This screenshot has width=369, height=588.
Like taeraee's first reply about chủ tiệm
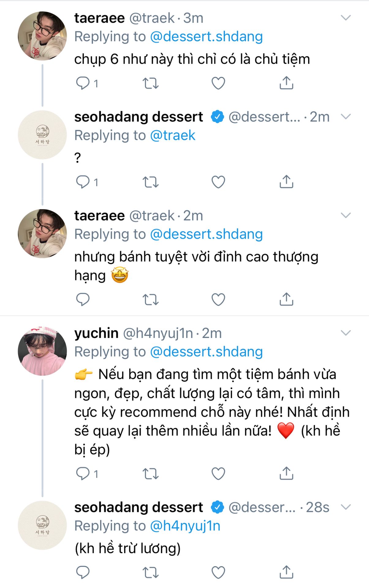(x=218, y=83)
